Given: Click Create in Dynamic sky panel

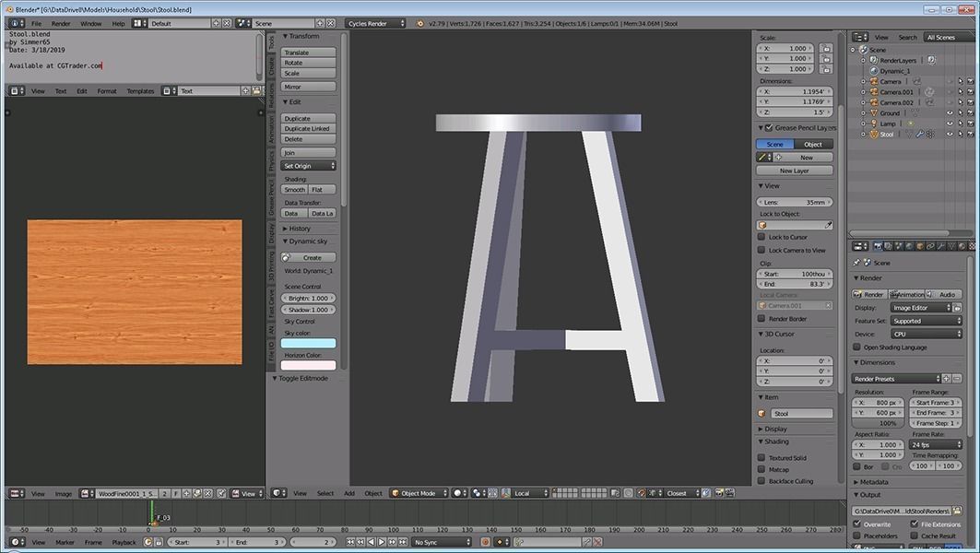Looking at the screenshot, I should (308, 257).
